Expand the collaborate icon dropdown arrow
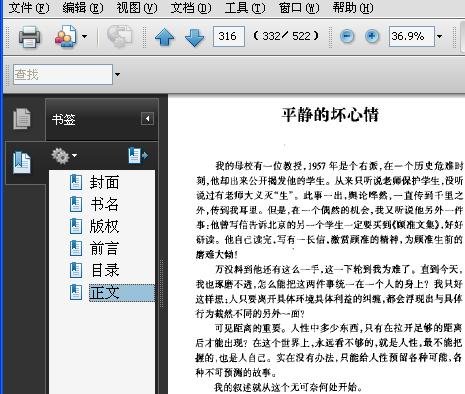The image size is (465, 394). 85,36
